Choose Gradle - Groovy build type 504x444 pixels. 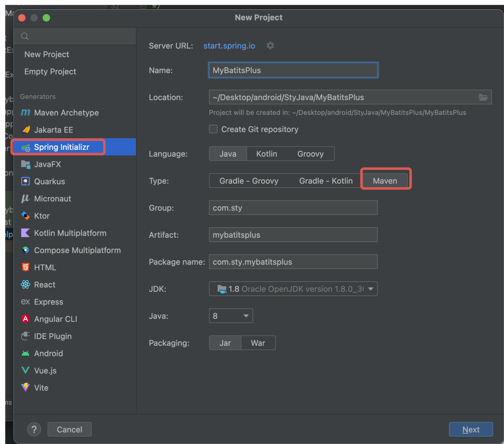(249, 181)
